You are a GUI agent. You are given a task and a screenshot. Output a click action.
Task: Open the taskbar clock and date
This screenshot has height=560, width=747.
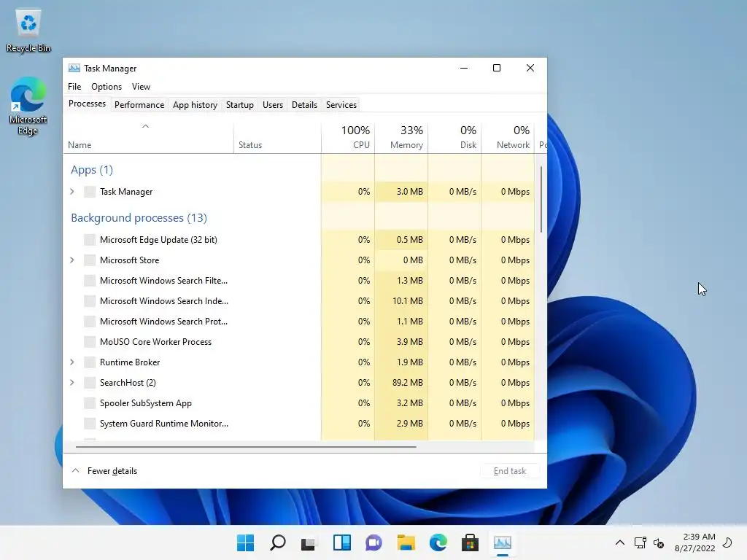(x=694, y=542)
